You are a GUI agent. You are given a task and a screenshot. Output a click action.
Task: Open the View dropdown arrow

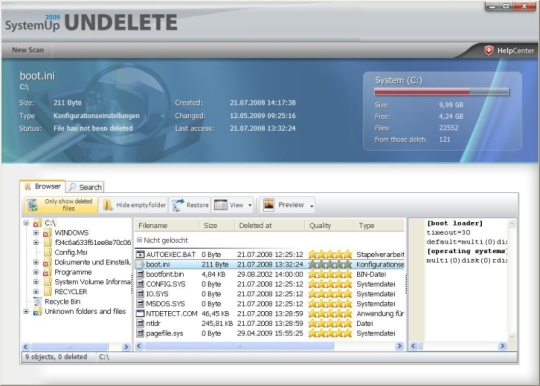click(250, 205)
